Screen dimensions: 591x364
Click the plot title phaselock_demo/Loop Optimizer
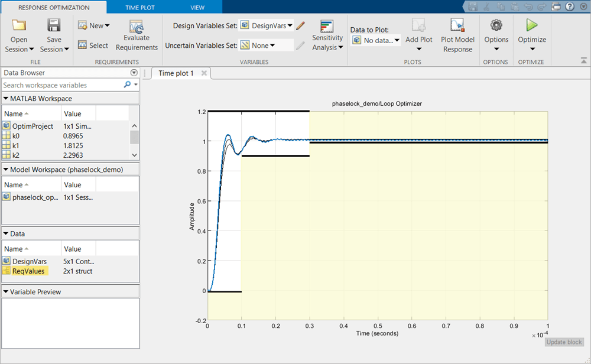(x=377, y=103)
